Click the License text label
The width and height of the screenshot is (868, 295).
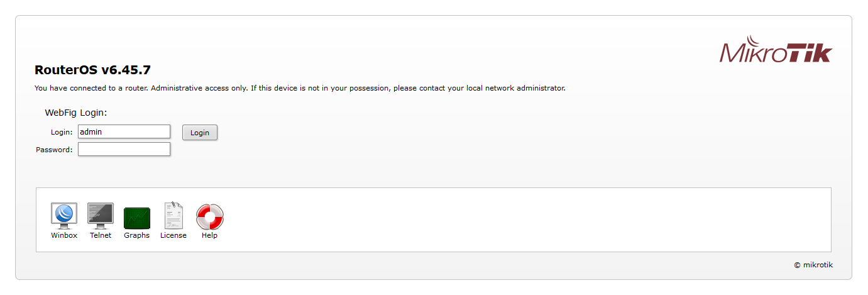(173, 235)
